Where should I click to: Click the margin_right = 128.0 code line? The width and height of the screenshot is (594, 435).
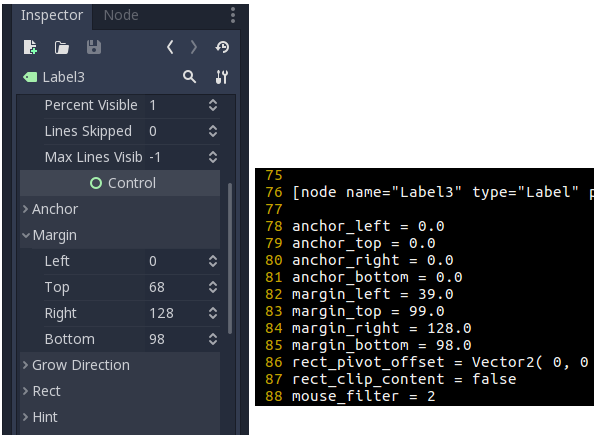(382, 329)
